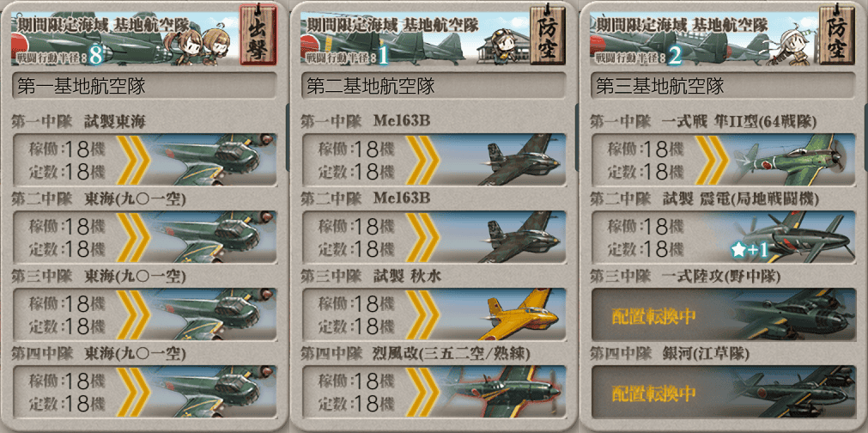Click the yellow chevrons on 試製 秋水 slot
868x433 pixels.
point(422,314)
